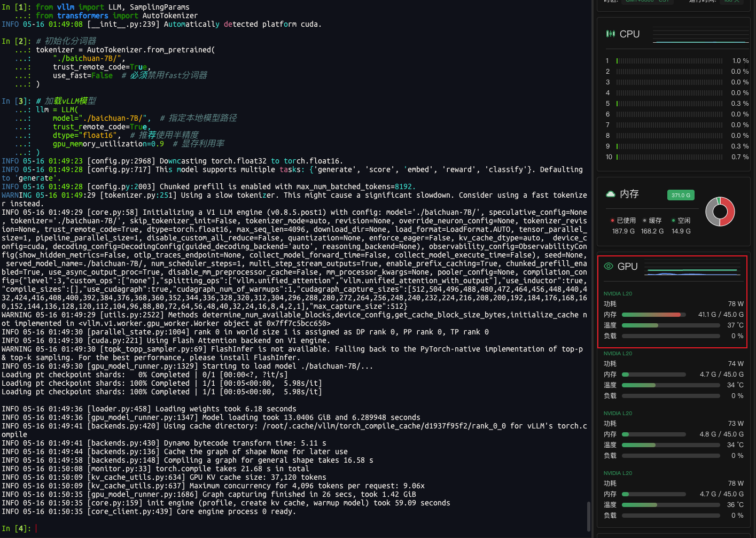The image size is (756, 538).
Task: Click the eye icon beside GPU
Action: [608, 266]
